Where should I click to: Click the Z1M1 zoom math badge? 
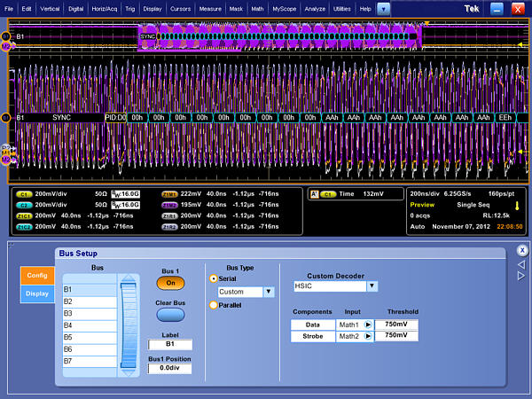tap(169, 192)
